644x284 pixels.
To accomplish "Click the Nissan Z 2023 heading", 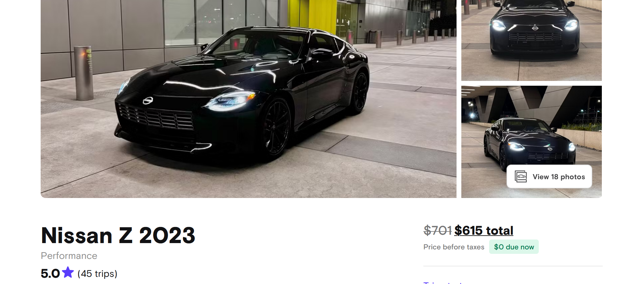I will point(118,235).
